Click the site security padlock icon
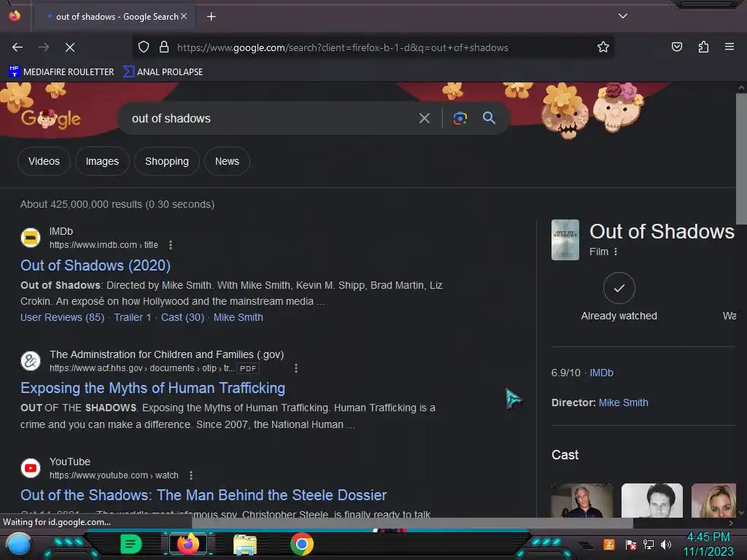 click(x=164, y=47)
